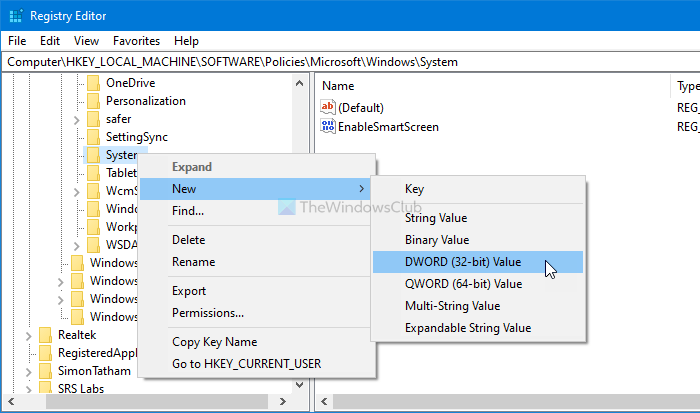Click the Realtek folder icon
This screenshot has height=413, width=700.
point(46,335)
